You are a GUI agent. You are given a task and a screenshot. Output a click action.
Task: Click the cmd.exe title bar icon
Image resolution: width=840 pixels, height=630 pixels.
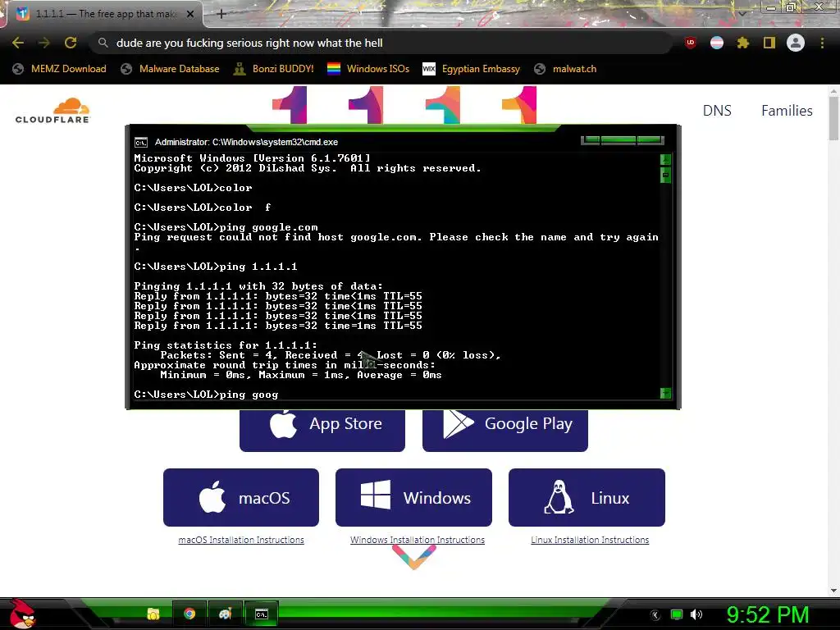pos(141,142)
